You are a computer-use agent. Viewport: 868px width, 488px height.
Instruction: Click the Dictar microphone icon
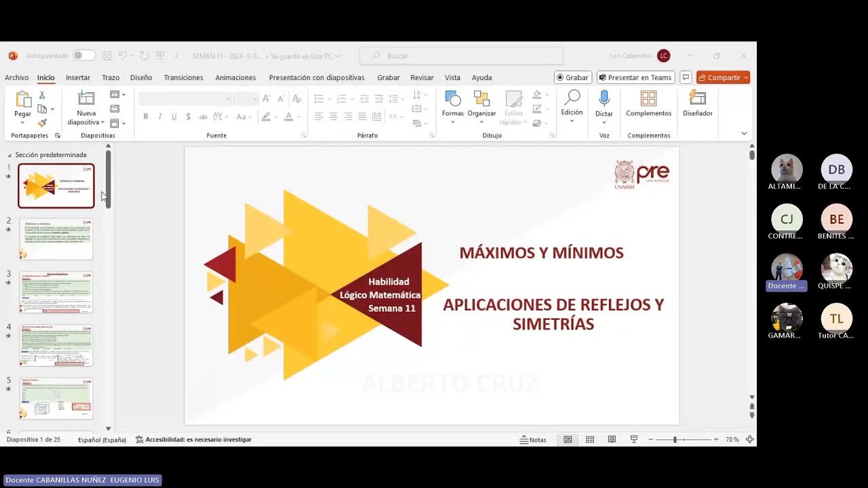coord(604,99)
